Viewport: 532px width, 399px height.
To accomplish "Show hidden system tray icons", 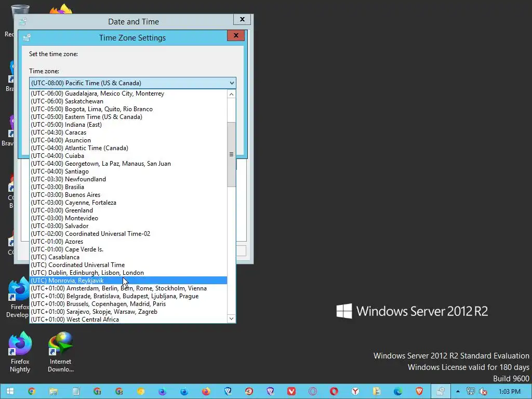I will tap(458, 391).
